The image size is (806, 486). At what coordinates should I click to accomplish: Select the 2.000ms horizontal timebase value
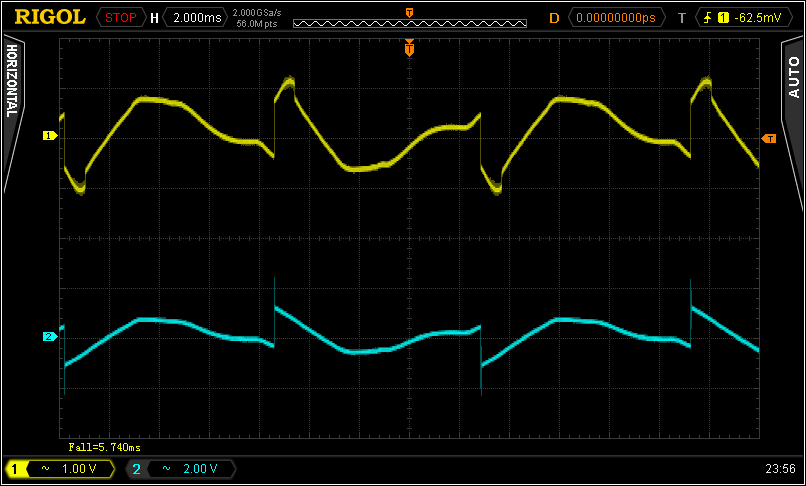tap(195, 18)
